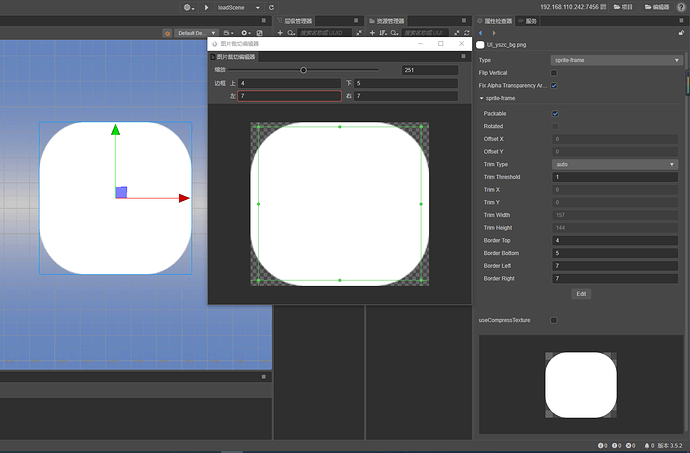Click the Border Top input field
The width and height of the screenshot is (690, 453).
pos(615,240)
